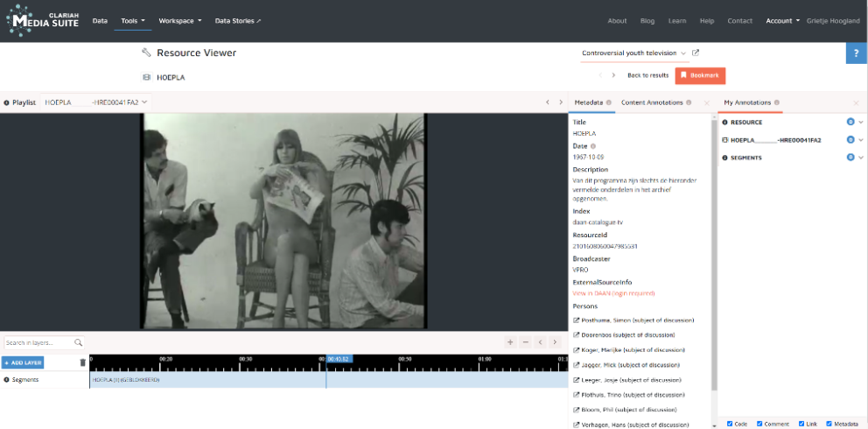868x429 pixels.
Task: Expand the RESOURCE annotations section
Action: coord(861,123)
